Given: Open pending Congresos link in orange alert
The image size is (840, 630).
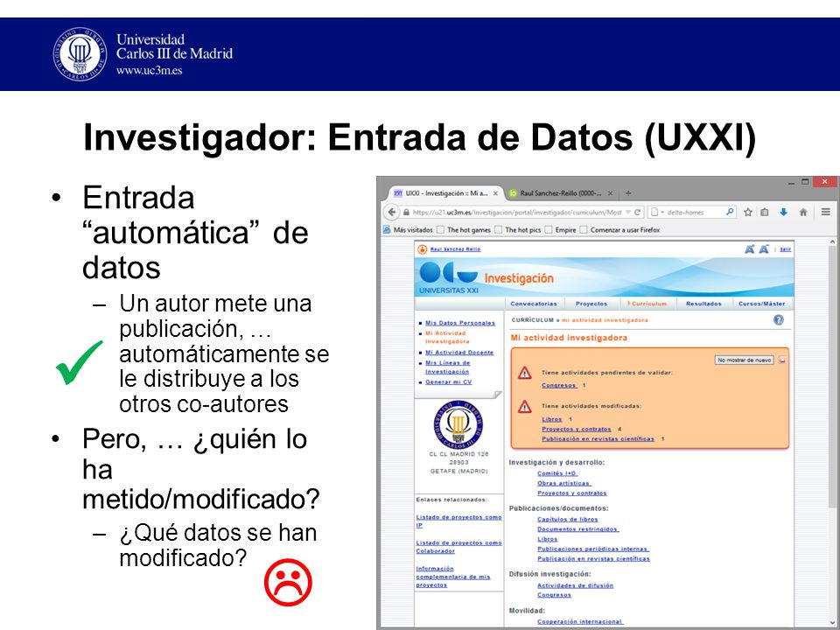Looking at the screenshot, I should (x=559, y=386).
